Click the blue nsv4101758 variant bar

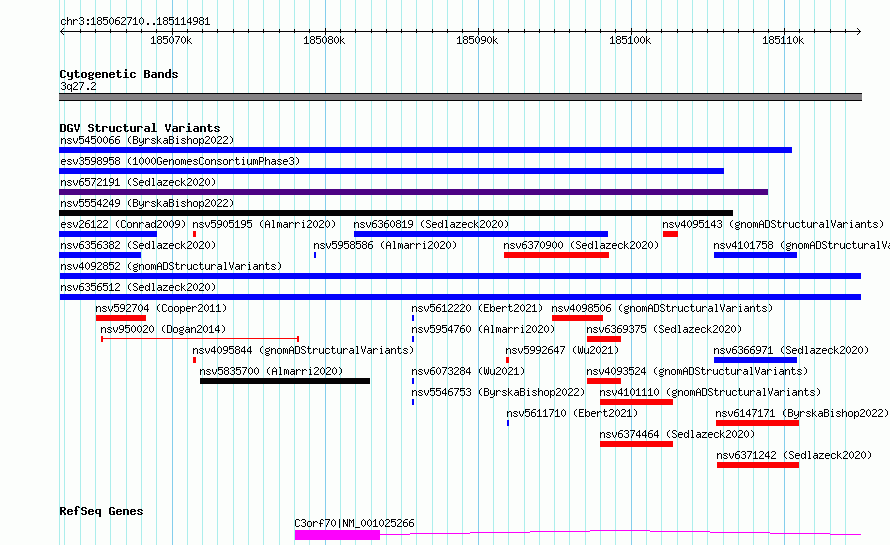click(755, 255)
